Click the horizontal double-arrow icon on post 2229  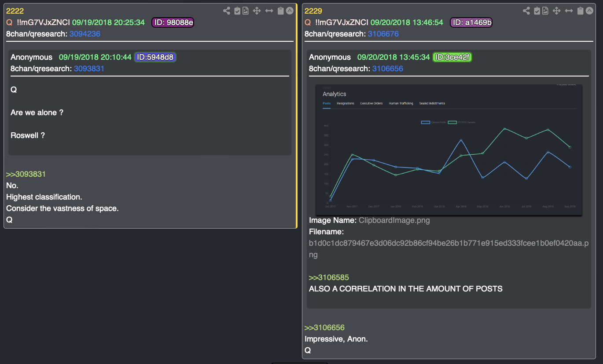coord(569,11)
